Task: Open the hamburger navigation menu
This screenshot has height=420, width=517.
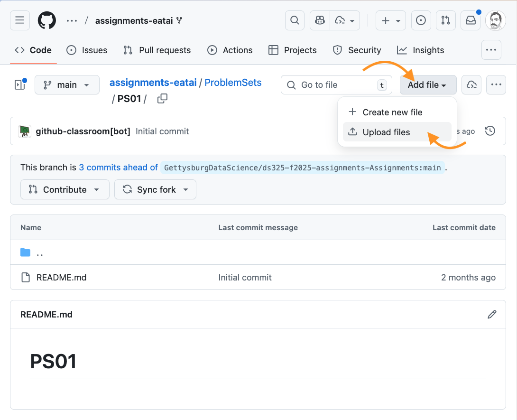Action: pyautogui.click(x=20, y=20)
